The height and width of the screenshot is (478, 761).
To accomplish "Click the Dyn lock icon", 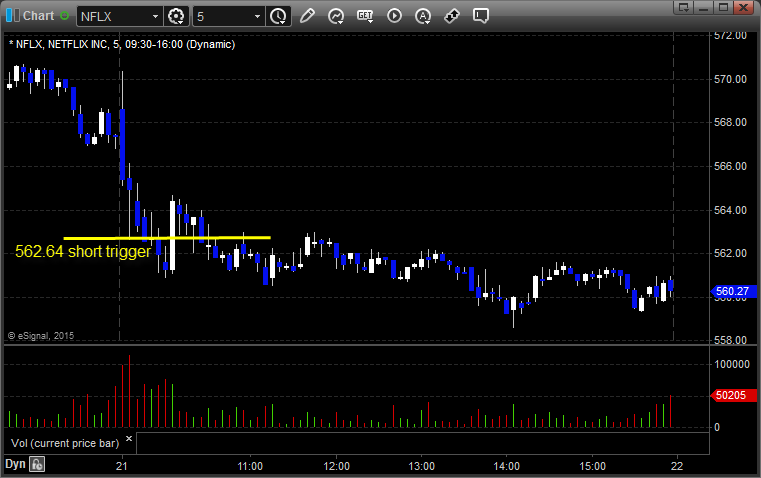I will click(37, 464).
